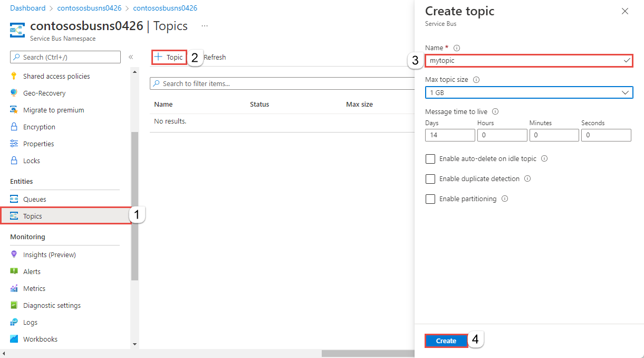
Task: Click the Name column header
Action: [164, 105]
